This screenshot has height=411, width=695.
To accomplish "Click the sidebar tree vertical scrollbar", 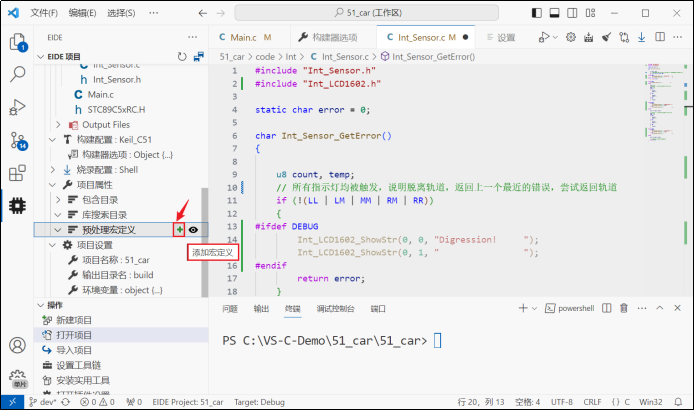I will [205, 242].
